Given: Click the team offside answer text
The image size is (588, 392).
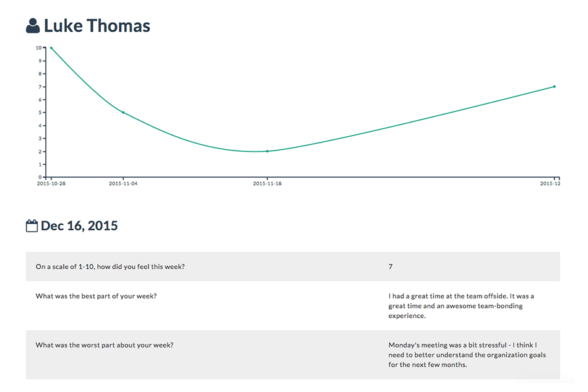Looking at the screenshot, I should pyautogui.click(x=461, y=306).
